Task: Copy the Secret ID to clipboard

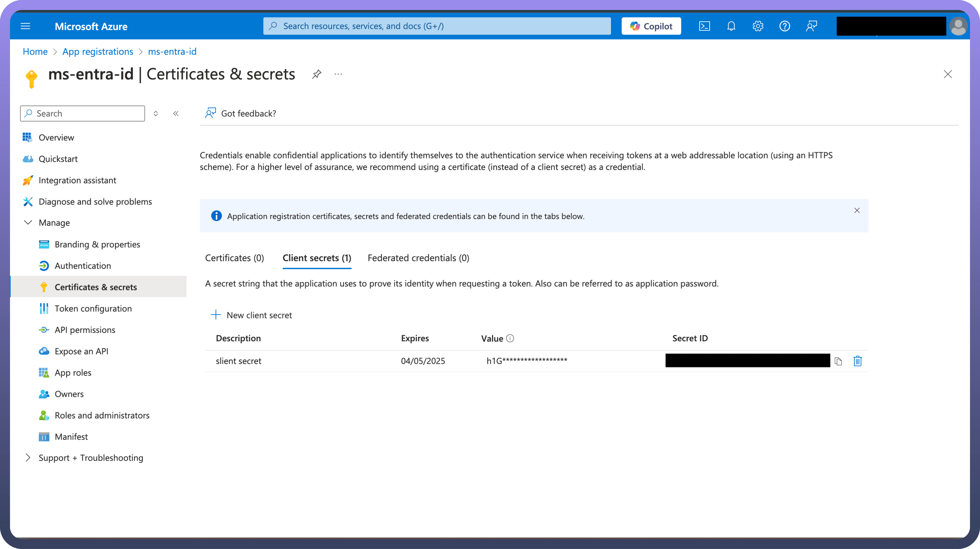Action: (x=838, y=361)
